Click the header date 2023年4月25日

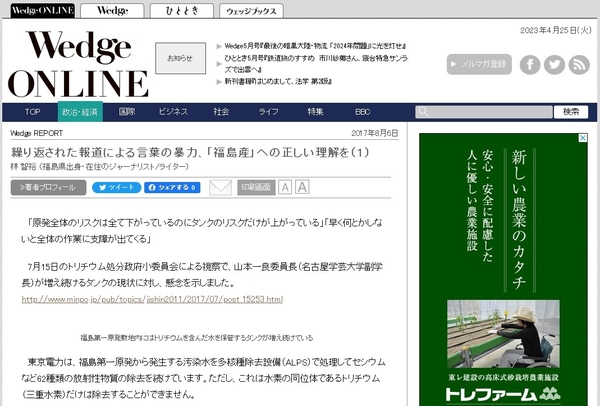[x=555, y=31]
